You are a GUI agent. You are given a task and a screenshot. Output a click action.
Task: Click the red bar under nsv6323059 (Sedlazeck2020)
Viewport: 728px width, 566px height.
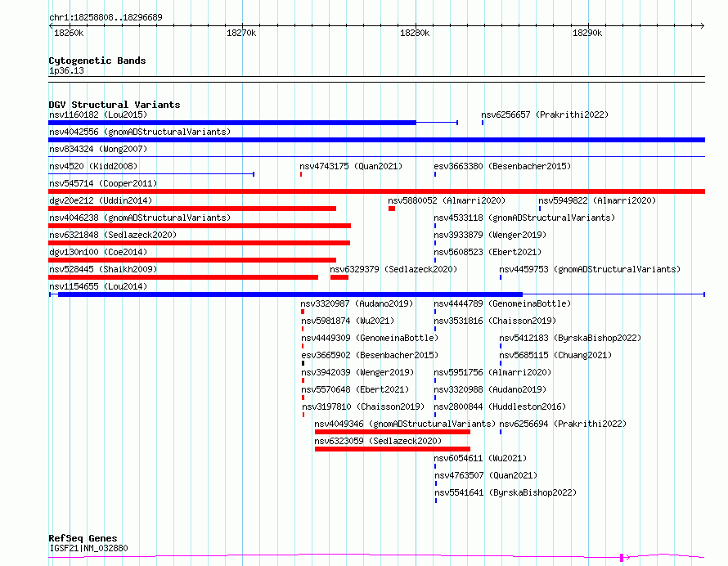(x=393, y=449)
